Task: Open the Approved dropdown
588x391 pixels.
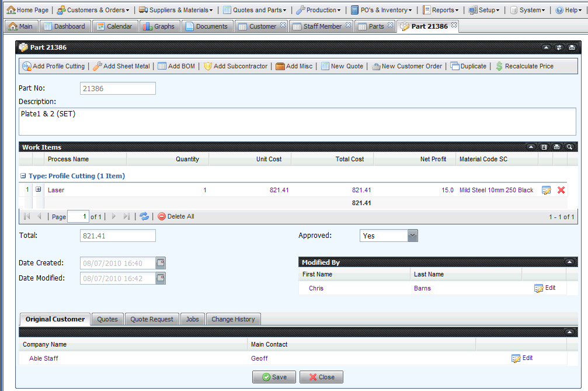Action: (412, 236)
